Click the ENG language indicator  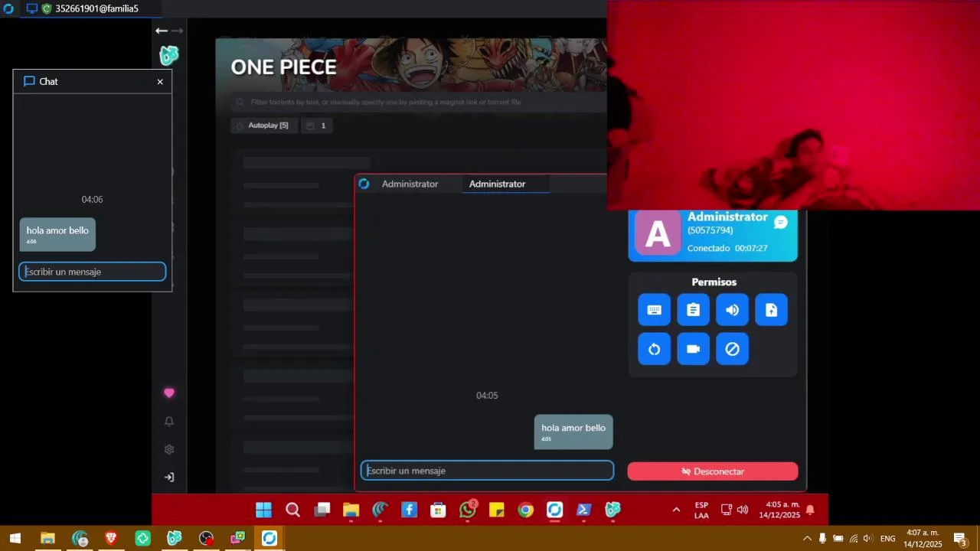pyautogui.click(x=887, y=539)
